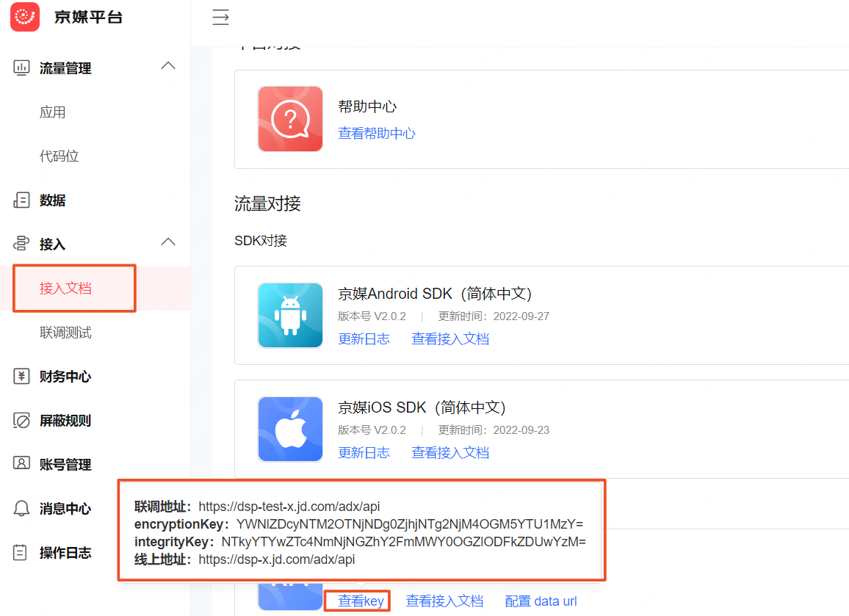Collapse the 流量管理 menu chevron
This screenshot has height=616, width=849.
click(168, 66)
